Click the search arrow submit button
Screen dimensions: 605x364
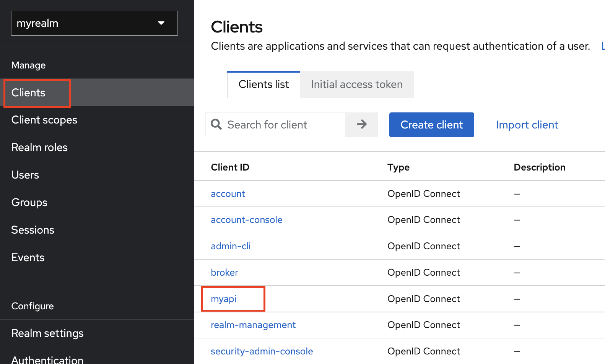(x=361, y=124)
